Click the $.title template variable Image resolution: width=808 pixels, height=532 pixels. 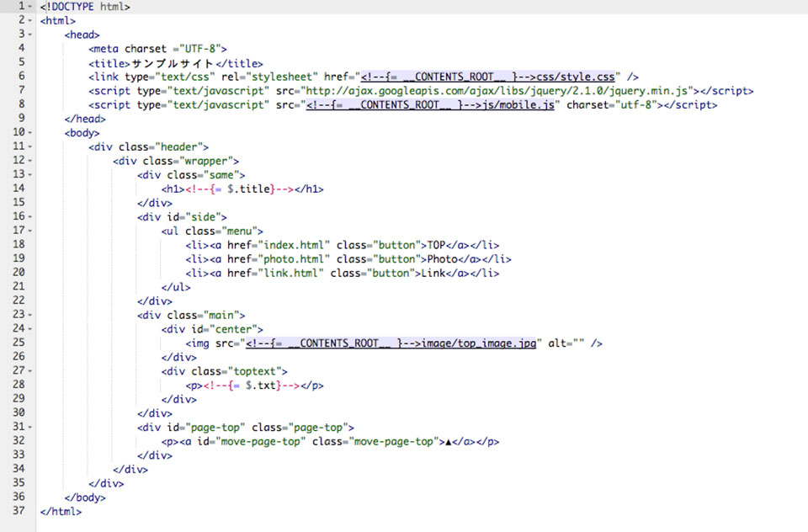(248, 189)
